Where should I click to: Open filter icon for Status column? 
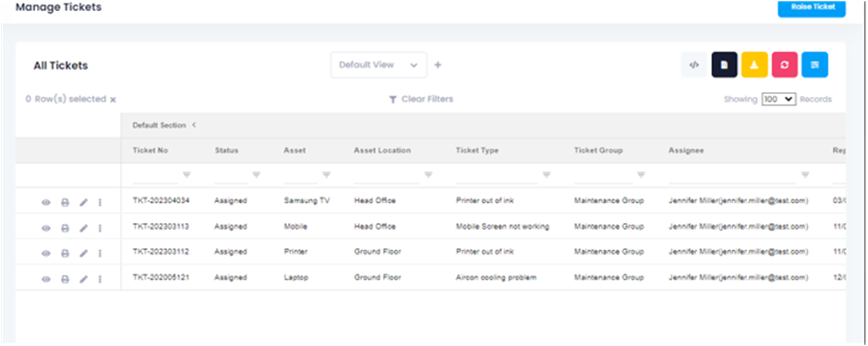[257, 174]
